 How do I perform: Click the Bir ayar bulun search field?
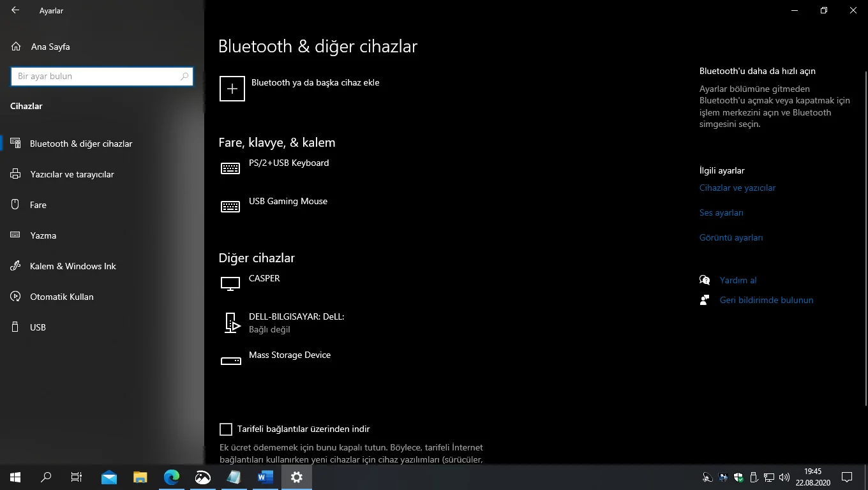pyautogui.click(x=96, y=77)
